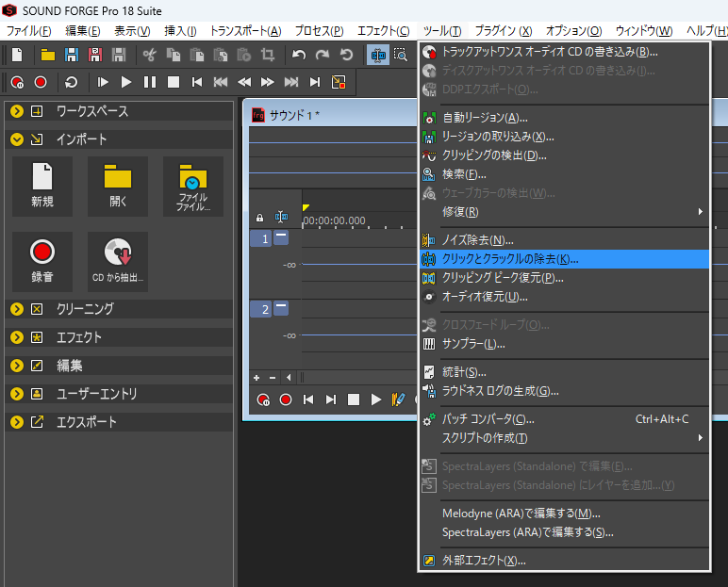Image resolution: width=728 pixels, height=587 pixels.
Task: Click Fast Forward in transport toolbar
Action: click(x=268, y=82)
